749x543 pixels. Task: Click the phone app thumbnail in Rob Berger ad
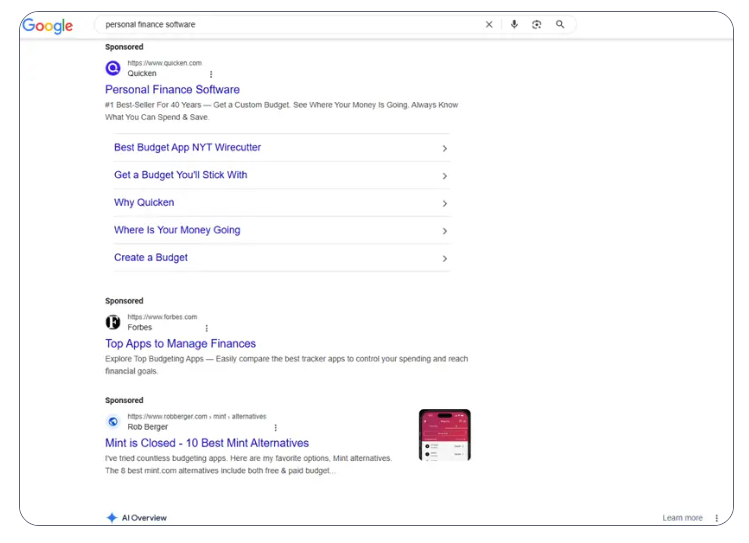point(445,435)
